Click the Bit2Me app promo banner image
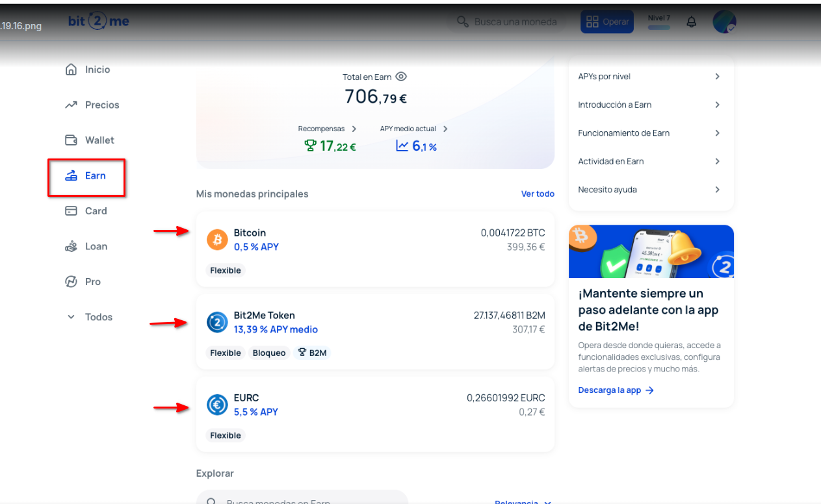 coord(651,251)
